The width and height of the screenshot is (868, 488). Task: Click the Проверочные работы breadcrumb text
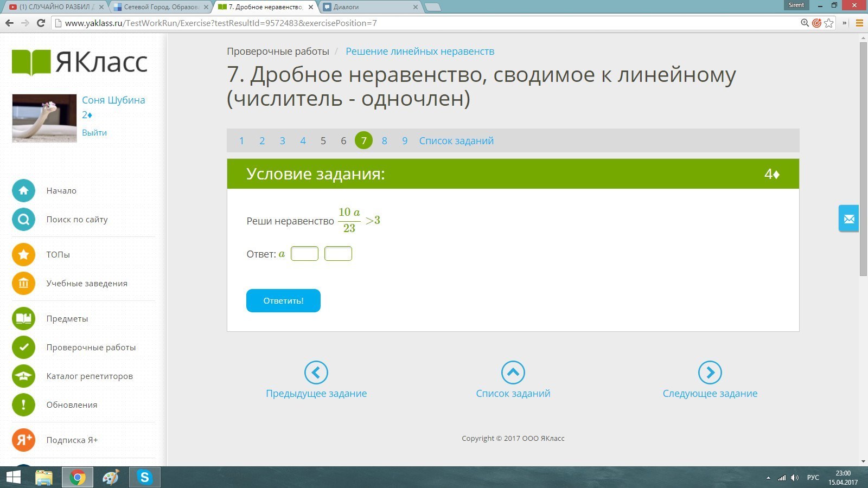(x=278, y=52)
